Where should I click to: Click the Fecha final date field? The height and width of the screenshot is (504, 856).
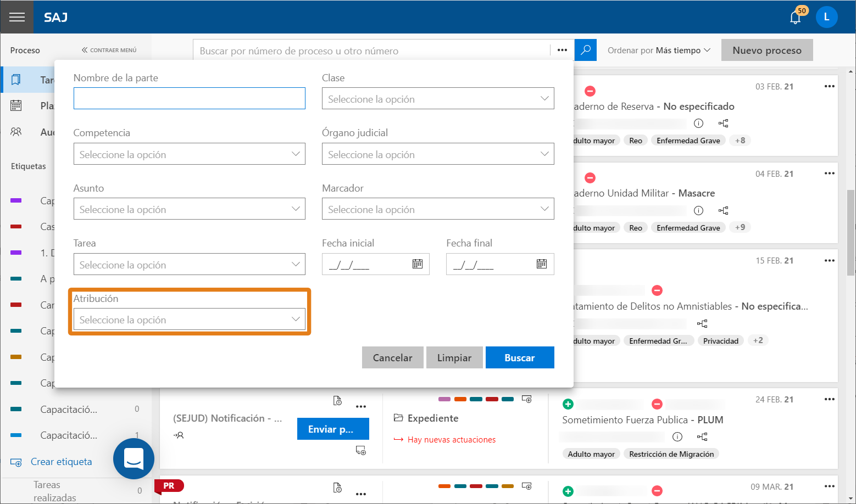(500, 264)
